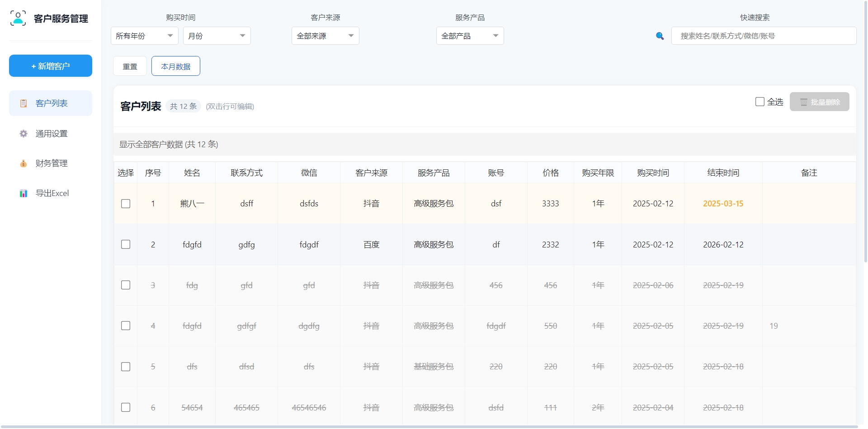The height and width of the screenshot is (429, 868).
Task: Click the money bag icon beside 财务管理
Action: tap(24, 163)
